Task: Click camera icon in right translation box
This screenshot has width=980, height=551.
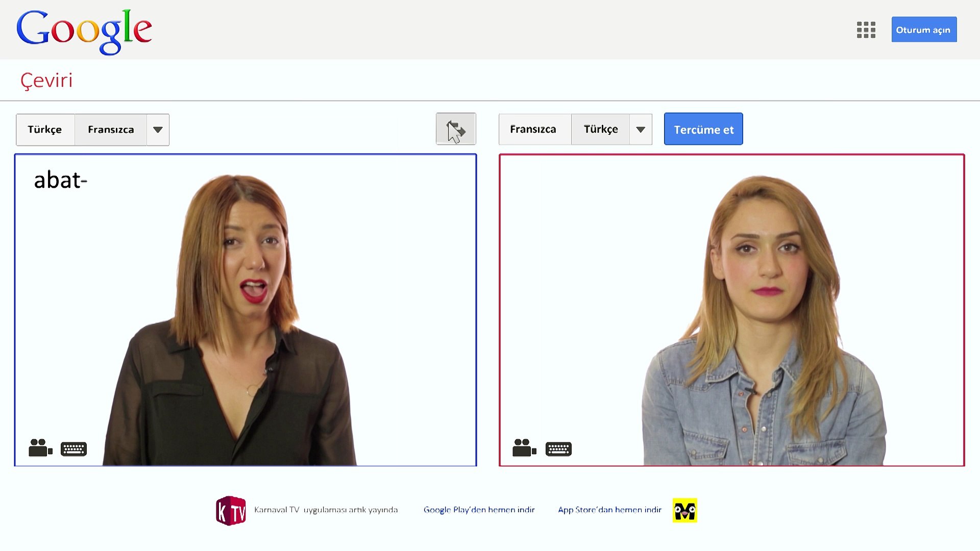Action: tap(524, 448)
